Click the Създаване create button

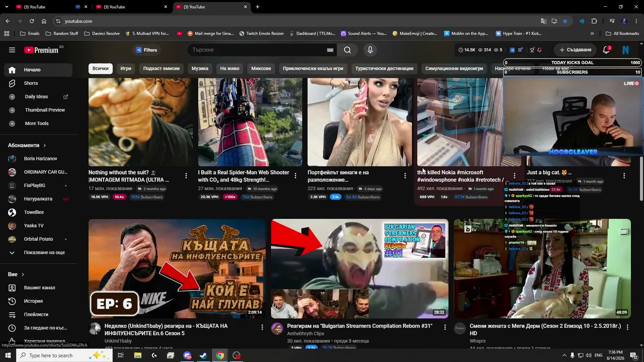pyautogui.click(x=576, y=50)
